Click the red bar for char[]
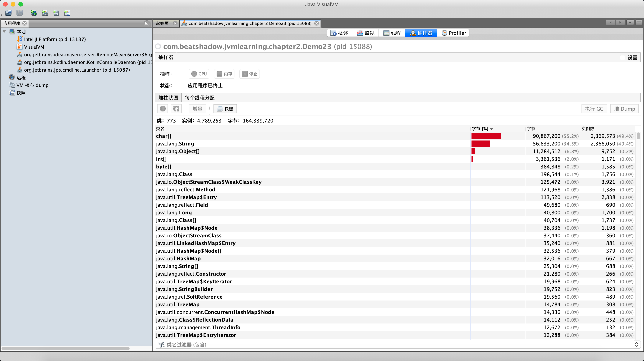Image resolution: width=644 pixels, height=361 pixels. [x=486, y=136]
